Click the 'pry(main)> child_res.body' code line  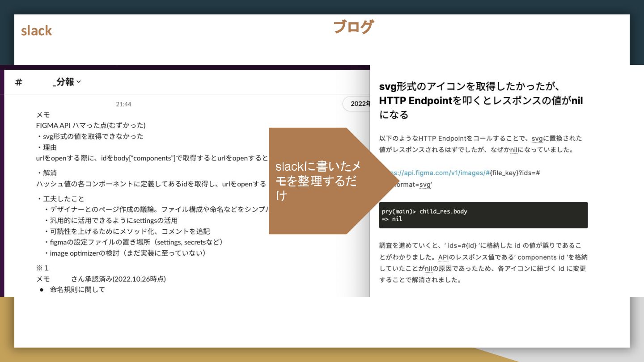424,211
